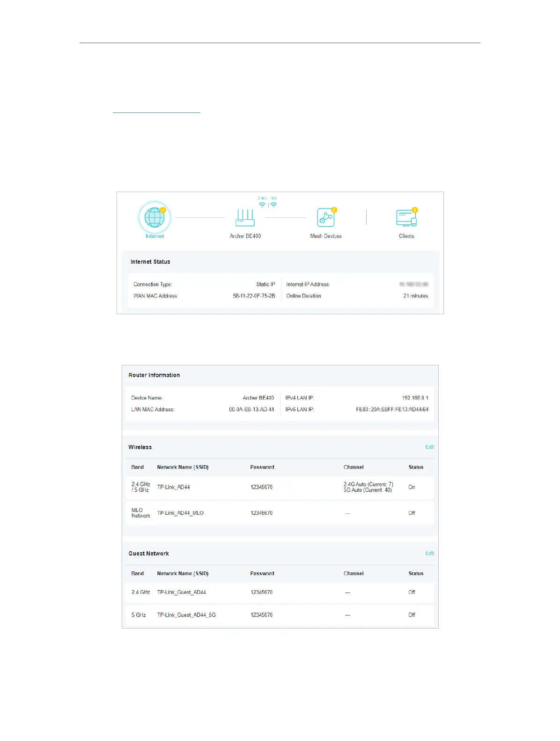Click the 2.4 GHz guest band cell
This screenshot has height=741, width=560.
point(140,592)
